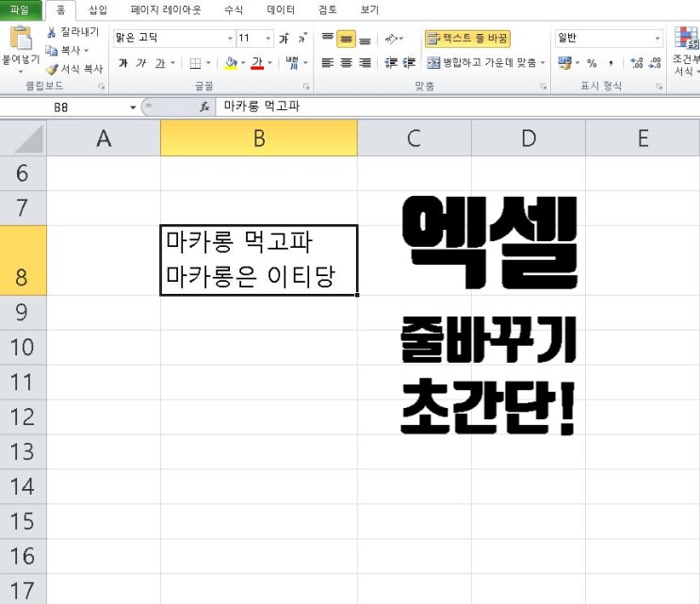Click the Paste (붙여넣기) clipboard icon
This screenshot has height=604, width=700.
21,38
